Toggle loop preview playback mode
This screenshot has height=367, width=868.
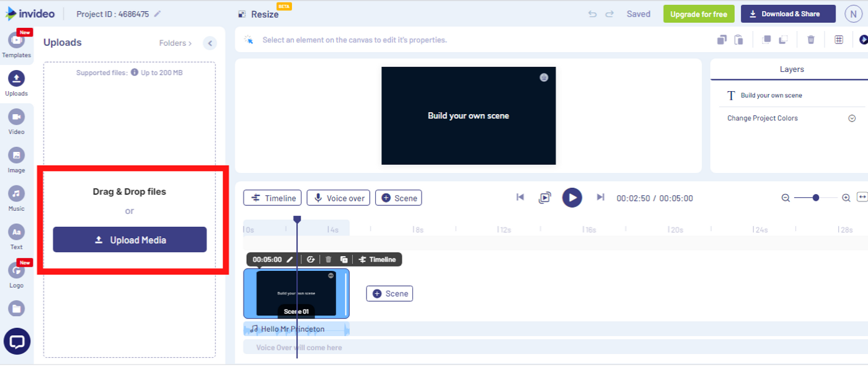pyautogui.click(x=545, y=197)
